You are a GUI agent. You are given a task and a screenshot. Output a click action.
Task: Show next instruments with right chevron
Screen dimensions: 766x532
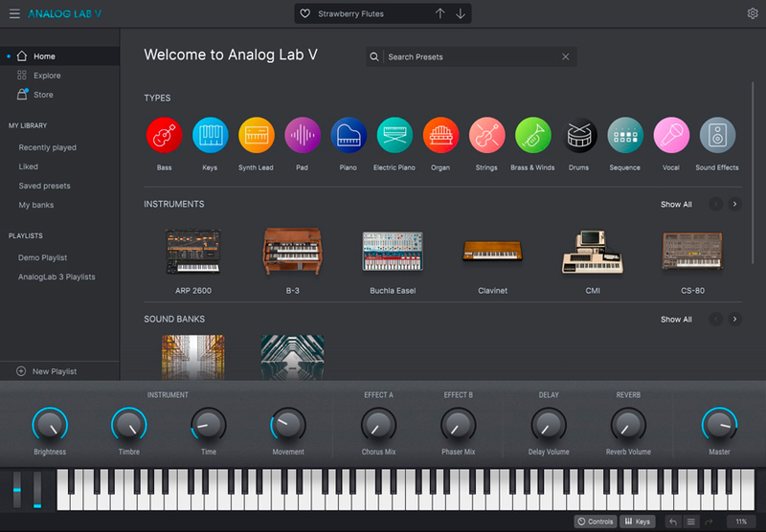[x=734, y=204]
